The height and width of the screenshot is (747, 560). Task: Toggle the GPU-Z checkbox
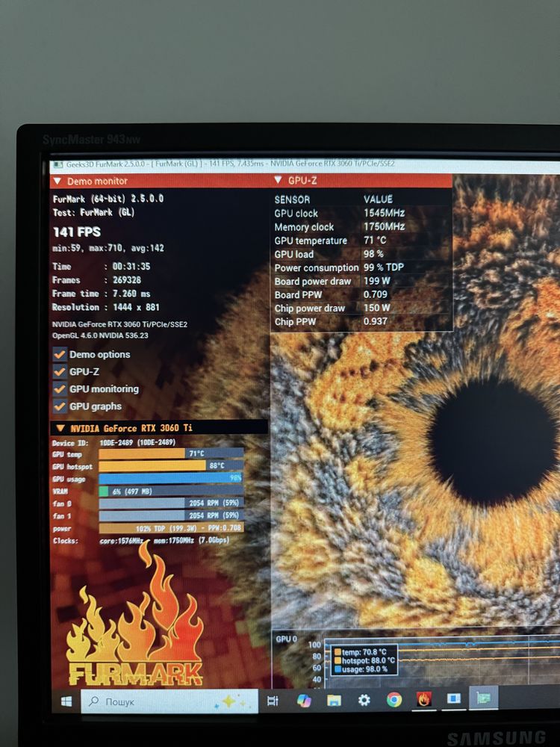tap(60, 371)
